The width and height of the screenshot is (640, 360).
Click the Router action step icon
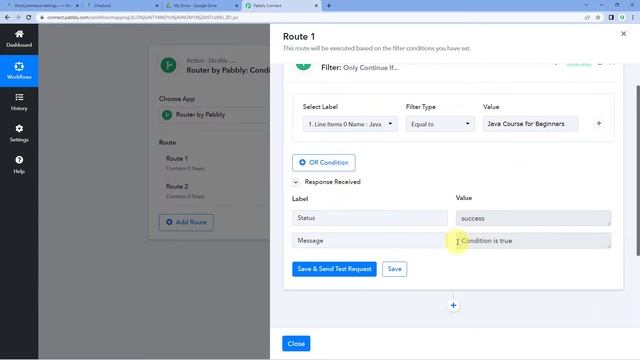(168, 65)
